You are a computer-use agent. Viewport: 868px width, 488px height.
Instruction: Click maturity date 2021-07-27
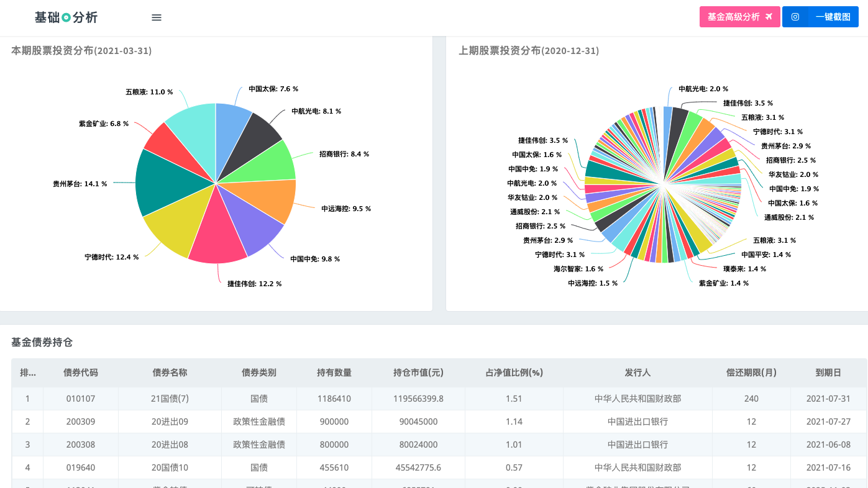828,422
